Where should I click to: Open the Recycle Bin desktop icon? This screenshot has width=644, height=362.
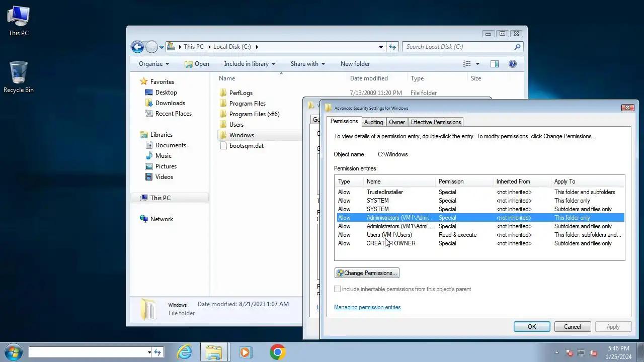pos(19,77)
